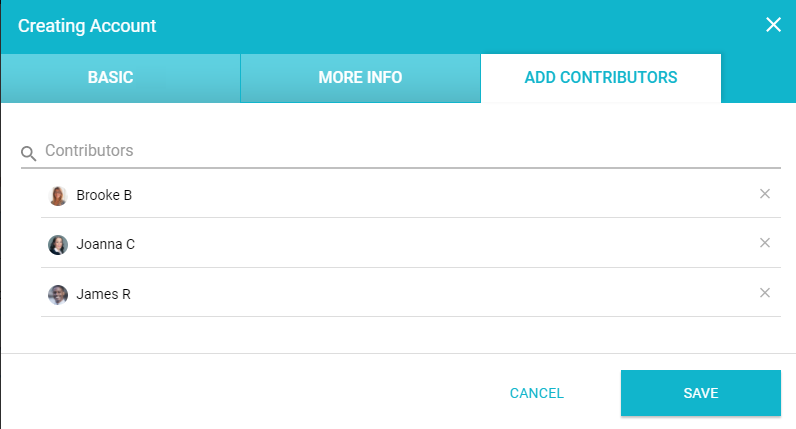The height and width of the screenshot is (429, 796).
Task: Remove Joanna C from the list
Action: pyautogui.click(x=765, y=243)
